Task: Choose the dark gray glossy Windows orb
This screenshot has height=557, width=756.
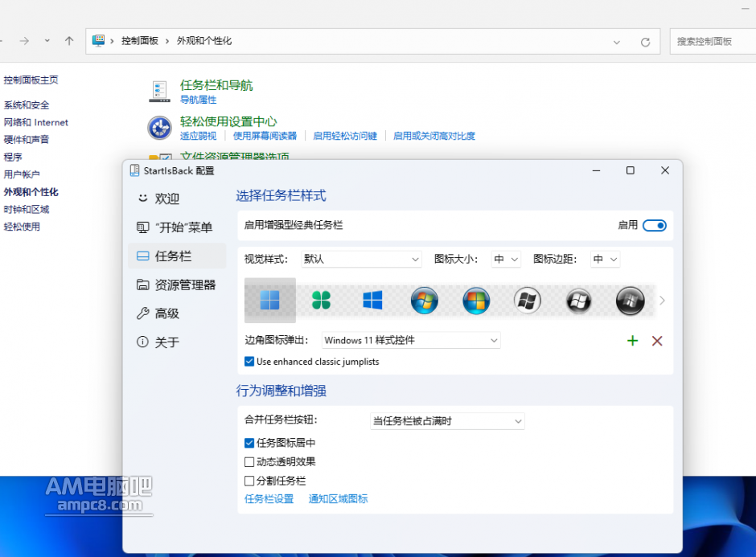Action: 578,300
